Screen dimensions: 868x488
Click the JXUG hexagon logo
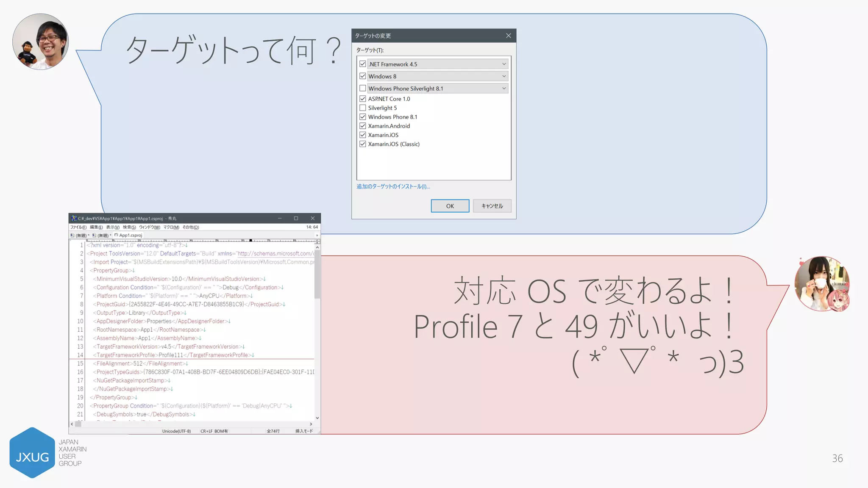click(x=32, y=453)
